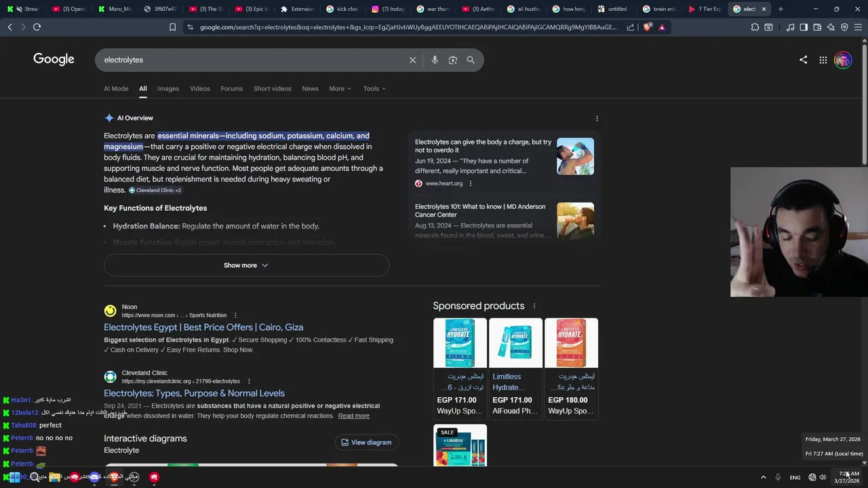This screenshot has height=488, width=868.
Task: Search by image with Lens icon
Action: [x=453, y=60]
